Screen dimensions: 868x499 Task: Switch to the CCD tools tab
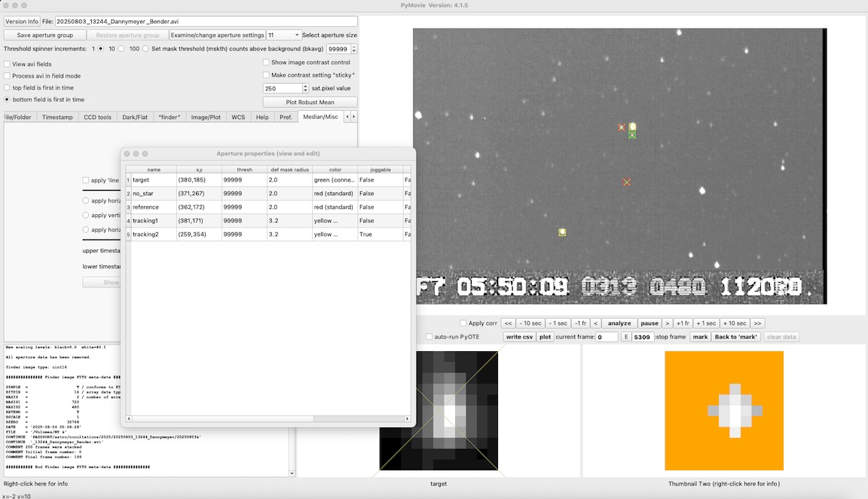tap(97, 117)
